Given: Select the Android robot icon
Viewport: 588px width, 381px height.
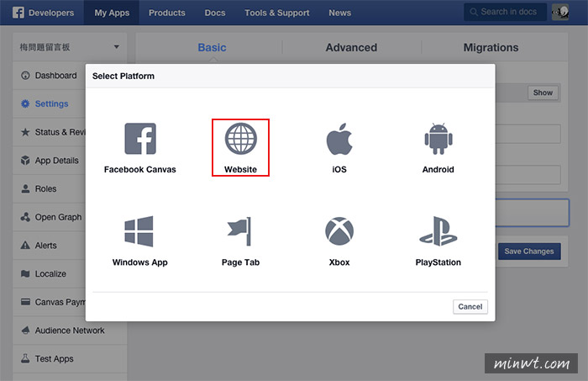Looking at the screenshot, I should point(438,139).
